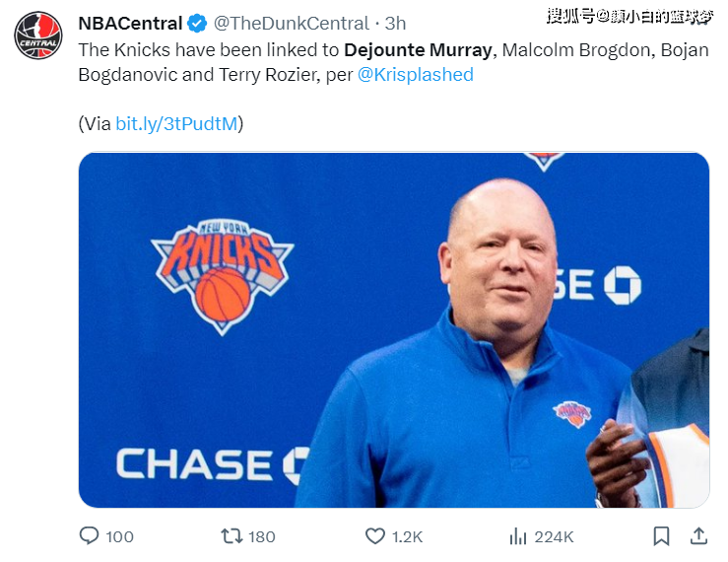Click the blue verified badge

click(x=197, y=23)
